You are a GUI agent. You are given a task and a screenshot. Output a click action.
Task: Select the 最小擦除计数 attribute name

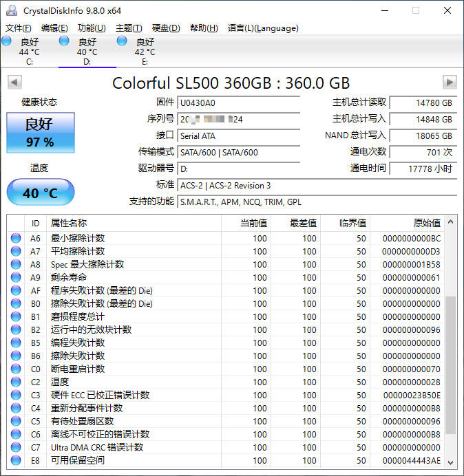tap(78, 238)
